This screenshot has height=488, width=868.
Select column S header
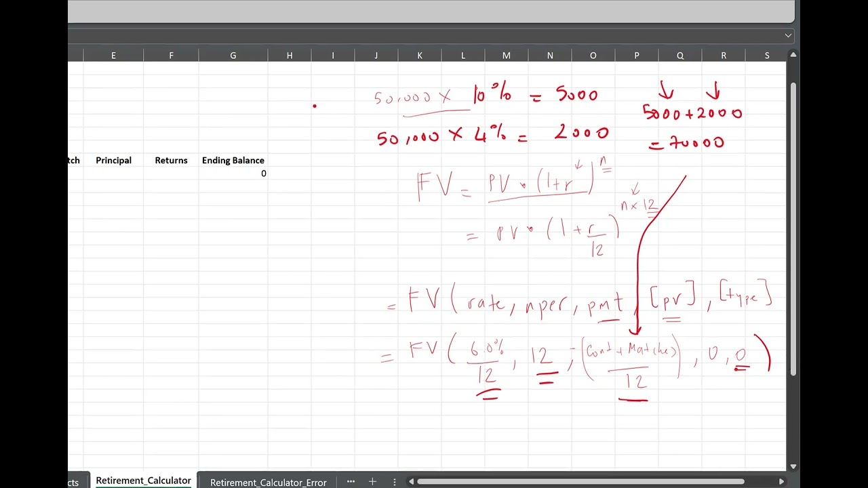pos(767,55)
